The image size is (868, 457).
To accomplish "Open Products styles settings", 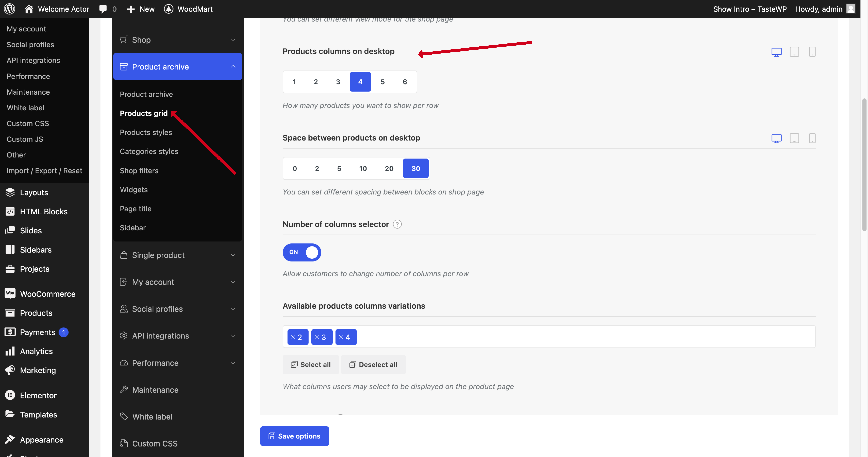I will click(x=146, y=132).
